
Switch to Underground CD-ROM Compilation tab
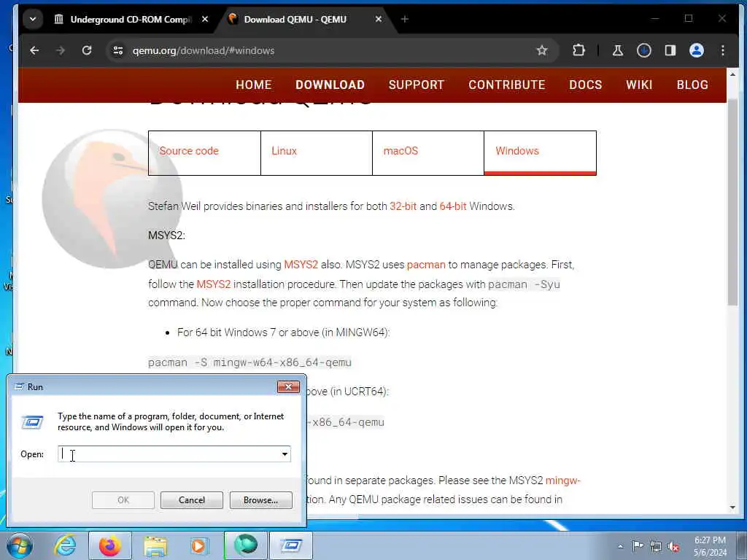pos(131,20)
